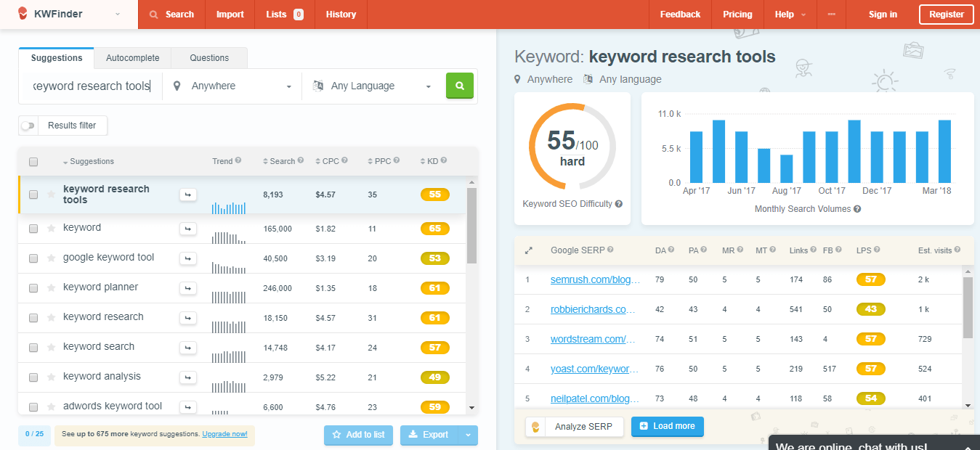Sort table by CPC column header
The image size is (980, 450).
[326, 161]
